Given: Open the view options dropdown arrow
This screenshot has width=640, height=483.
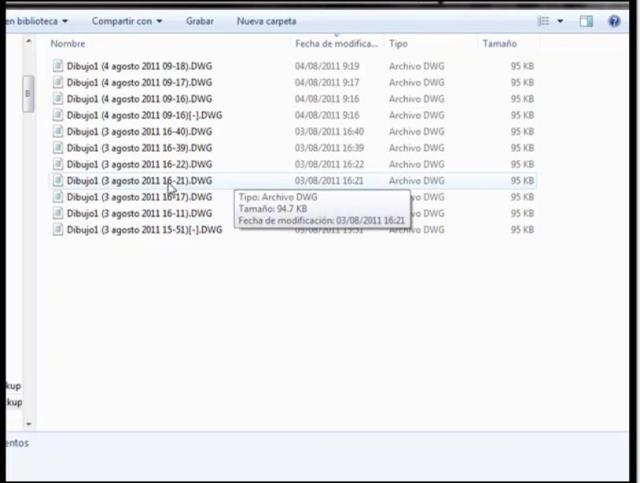Looking at the screenshot, I should point(560,21).
